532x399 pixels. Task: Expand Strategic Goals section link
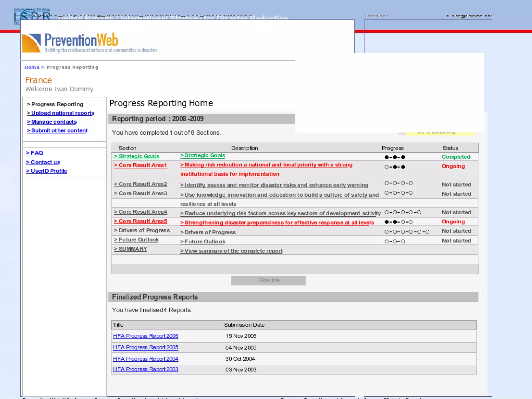click(137, 156)
